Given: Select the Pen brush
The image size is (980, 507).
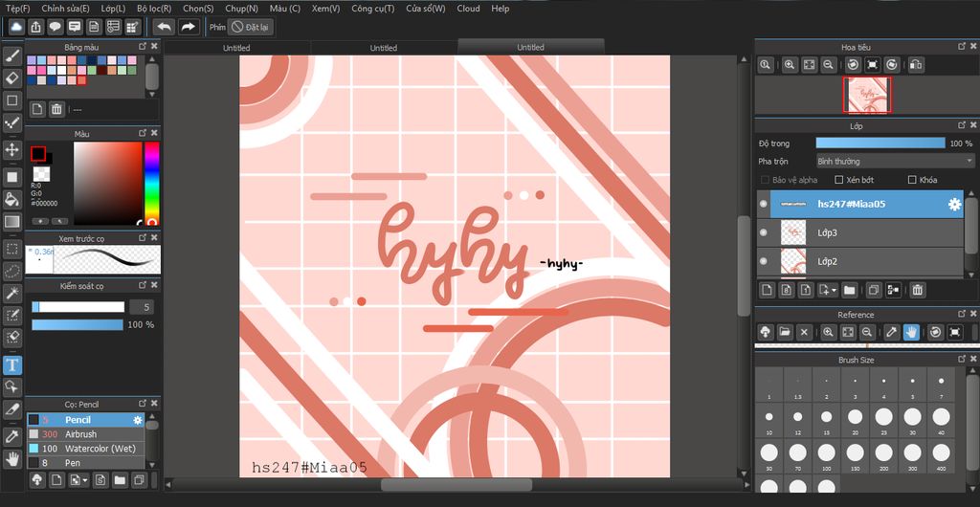Looking at the screenshot, I should pos(85,463).
